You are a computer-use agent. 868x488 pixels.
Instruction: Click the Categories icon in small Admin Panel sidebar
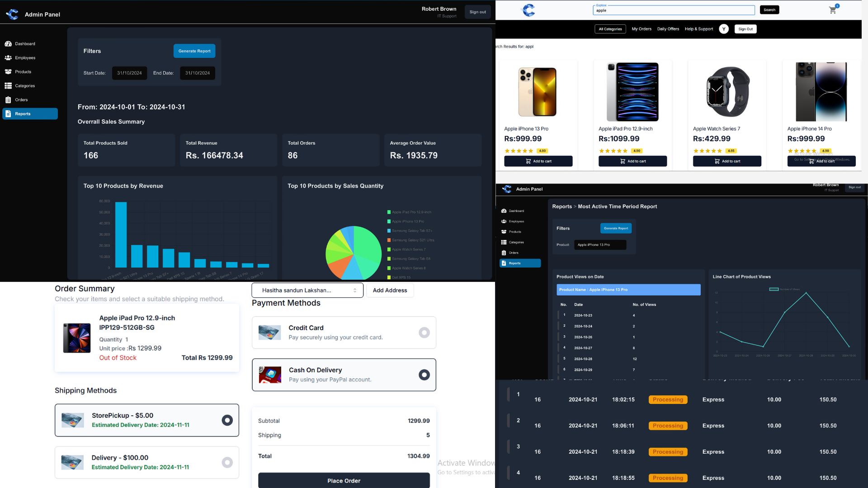[504, 242]
